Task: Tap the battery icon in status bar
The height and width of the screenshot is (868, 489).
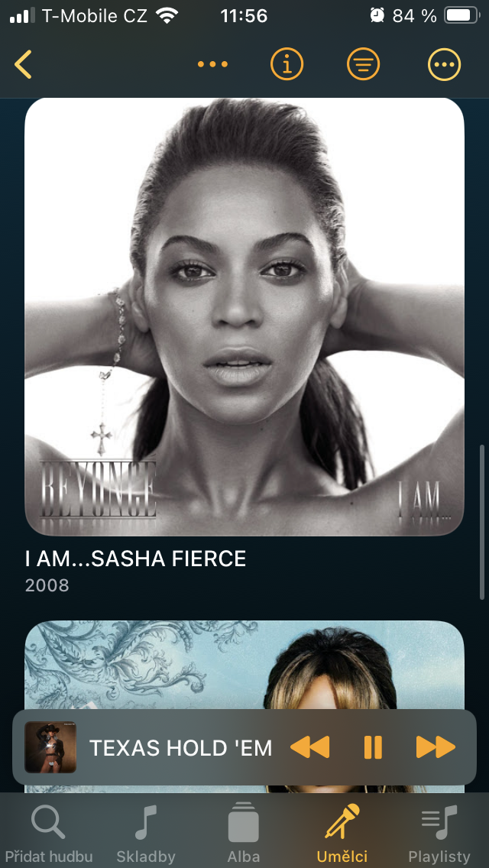Action: 461,15
